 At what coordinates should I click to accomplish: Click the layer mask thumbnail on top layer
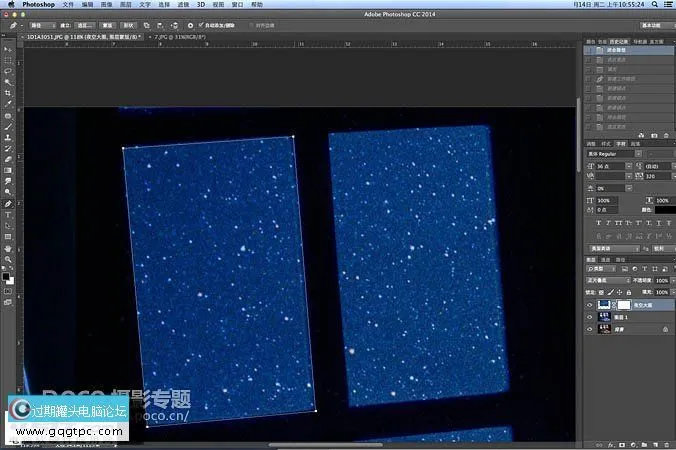tap(621, 304)
